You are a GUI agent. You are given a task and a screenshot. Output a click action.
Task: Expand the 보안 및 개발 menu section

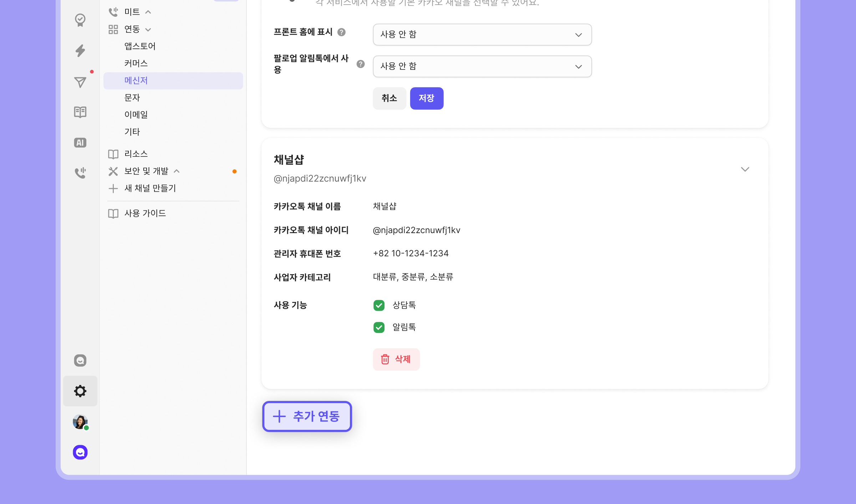pyautogui.click(x=146, y=171)
